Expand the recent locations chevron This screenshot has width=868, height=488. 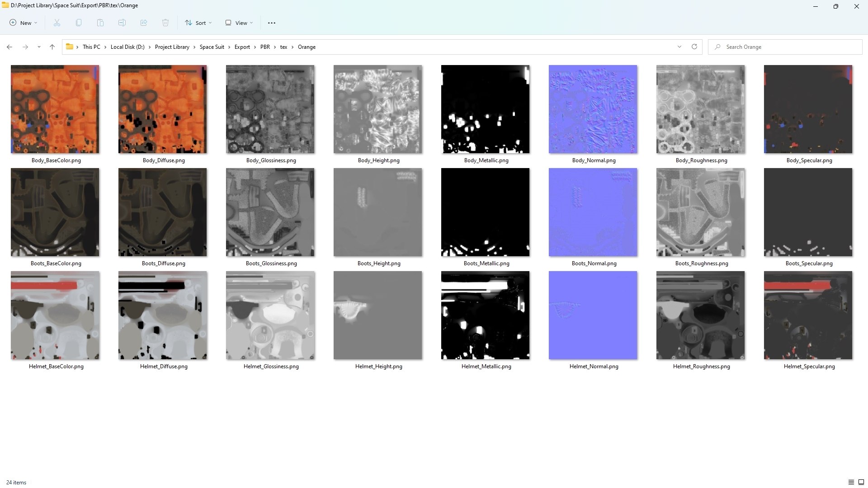pyautogui.click(x=39, y=47)
